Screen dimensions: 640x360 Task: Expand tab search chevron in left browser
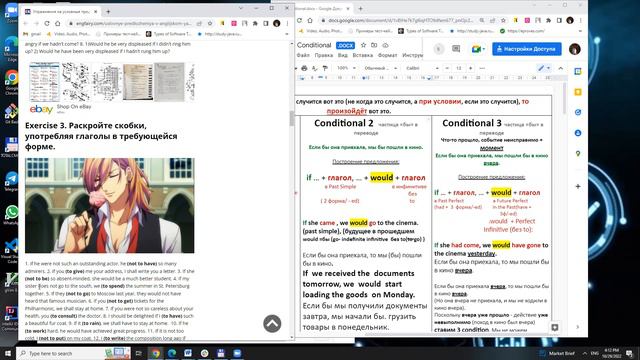pyautogui.click(x=241, y=8)
